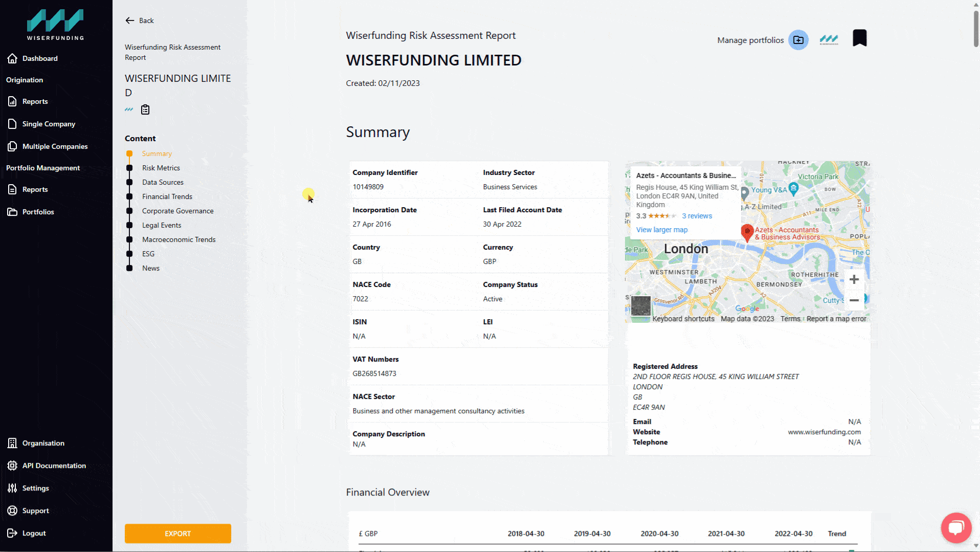The height and width of the screenshot is (552, 980).
Task: Click the clipboard icon under company name
Action: 145,109
